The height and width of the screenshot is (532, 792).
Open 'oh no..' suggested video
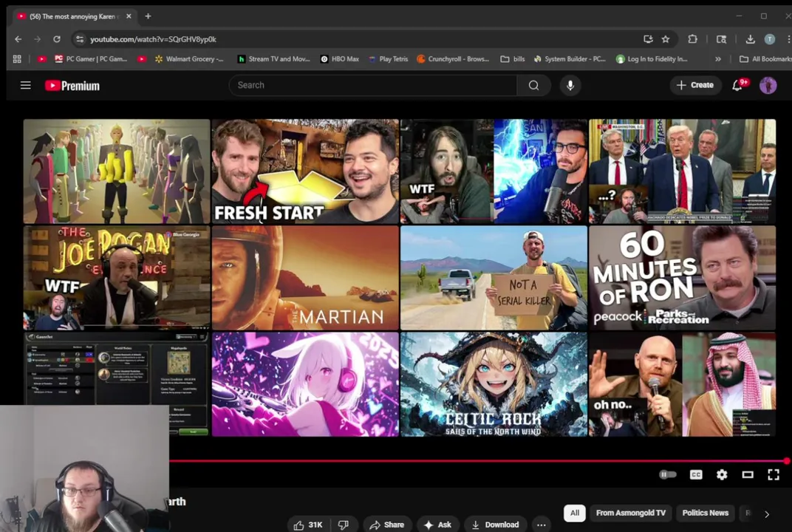pos(683,384)
